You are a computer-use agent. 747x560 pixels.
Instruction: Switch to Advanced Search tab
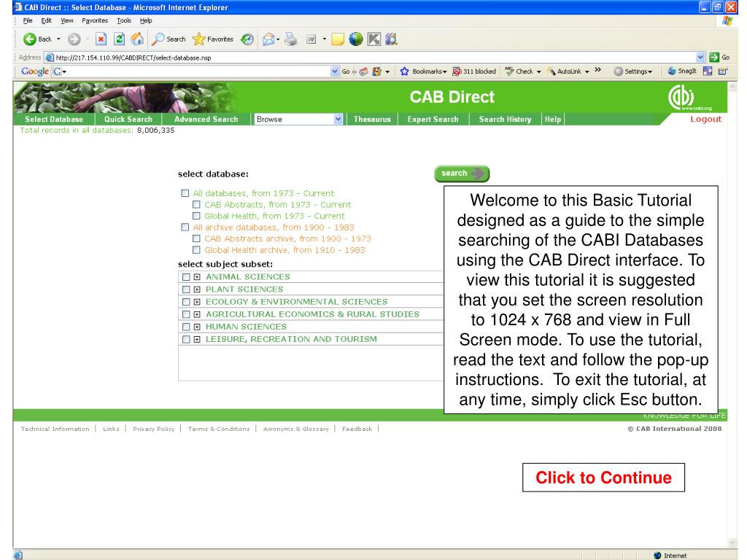tap(206, 120)
